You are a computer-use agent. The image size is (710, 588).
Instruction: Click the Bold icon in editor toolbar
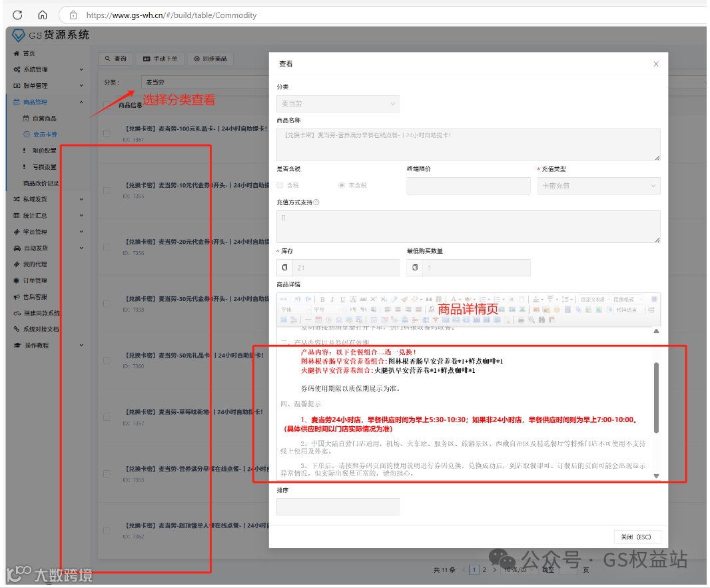coord(322,299)
